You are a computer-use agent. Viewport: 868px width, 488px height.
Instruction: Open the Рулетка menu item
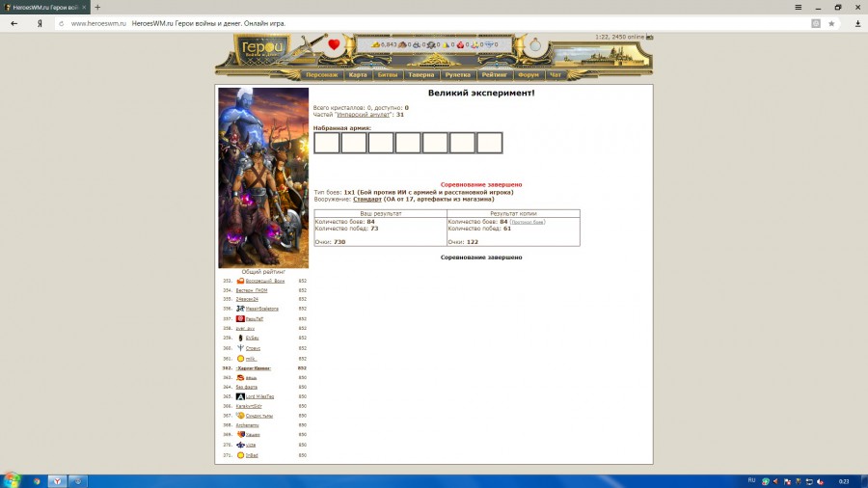coord(457,74)
